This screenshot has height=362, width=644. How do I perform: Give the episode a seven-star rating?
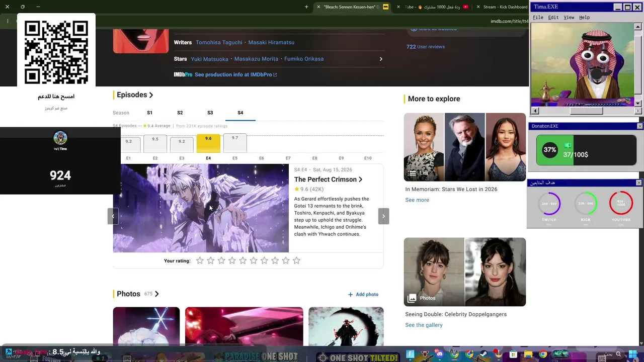click(x=264, y=260)
